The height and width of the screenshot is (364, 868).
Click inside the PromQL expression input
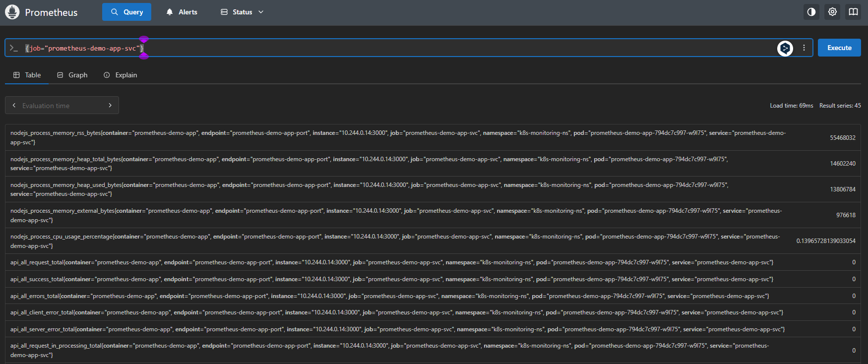[397, 48]
